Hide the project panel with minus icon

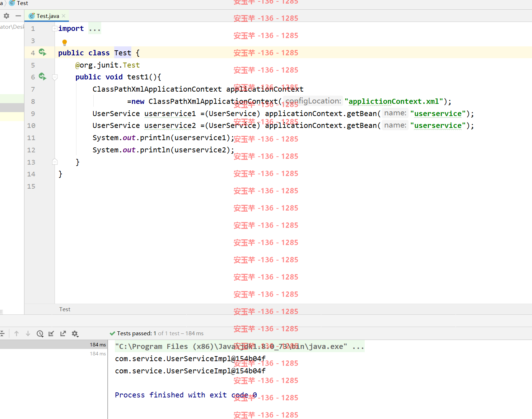18,16
